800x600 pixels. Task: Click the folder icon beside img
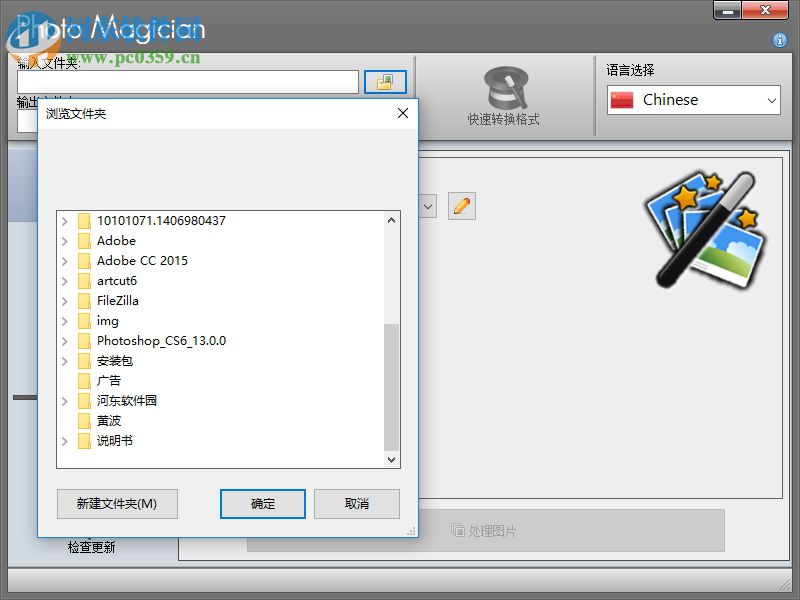coord(84,321)
